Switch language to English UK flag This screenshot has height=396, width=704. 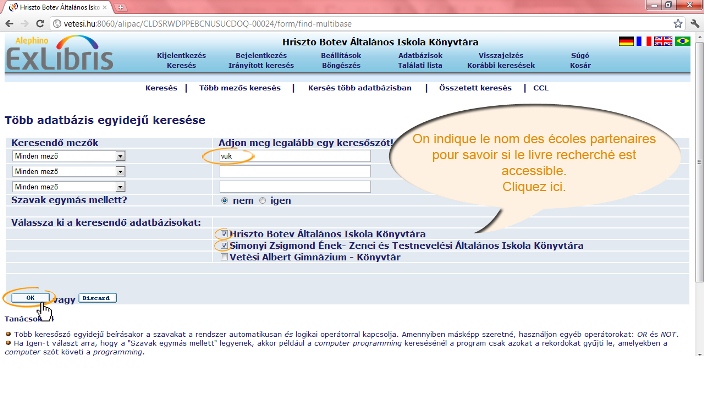tap(663, 41)
